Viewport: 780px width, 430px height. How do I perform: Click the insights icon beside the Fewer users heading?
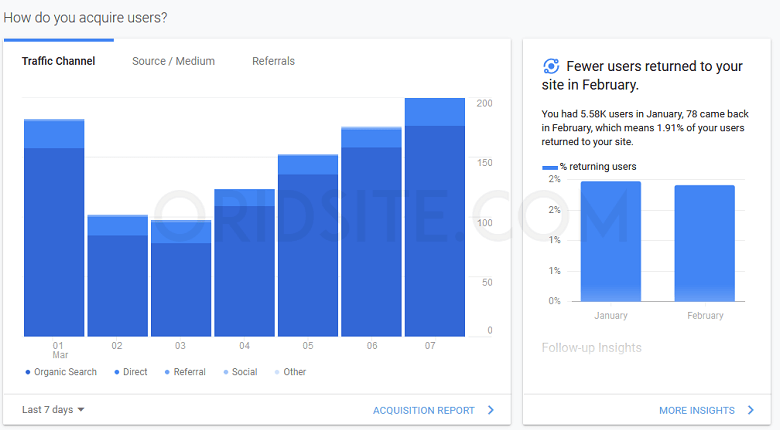coord(551,66)
